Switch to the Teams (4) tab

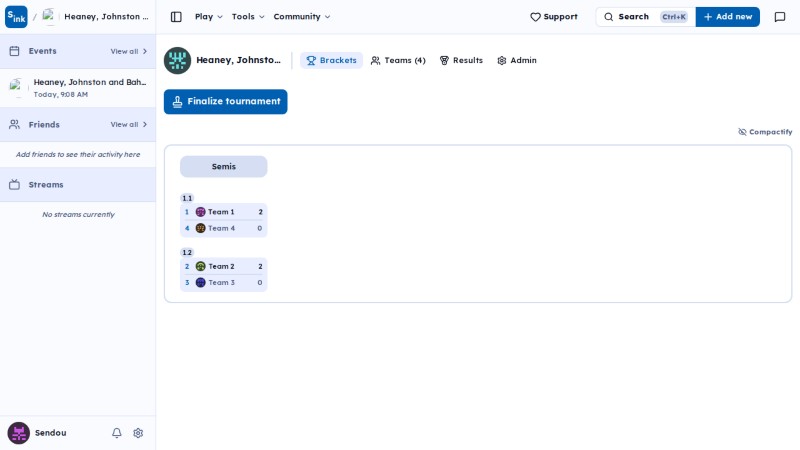click(398, 60)
